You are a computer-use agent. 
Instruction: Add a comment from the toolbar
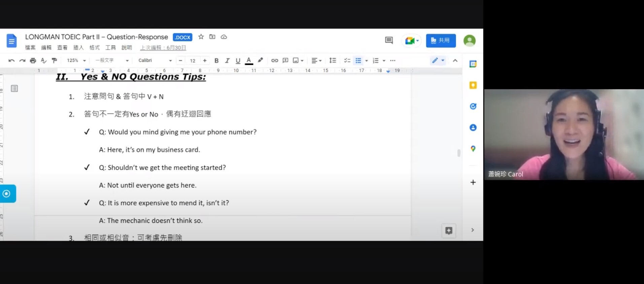pyautogui.click(x=285, y=60)
